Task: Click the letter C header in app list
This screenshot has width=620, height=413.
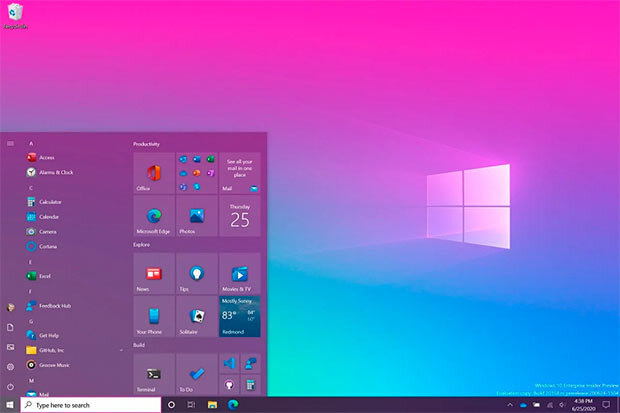Action: pos(31,188)
